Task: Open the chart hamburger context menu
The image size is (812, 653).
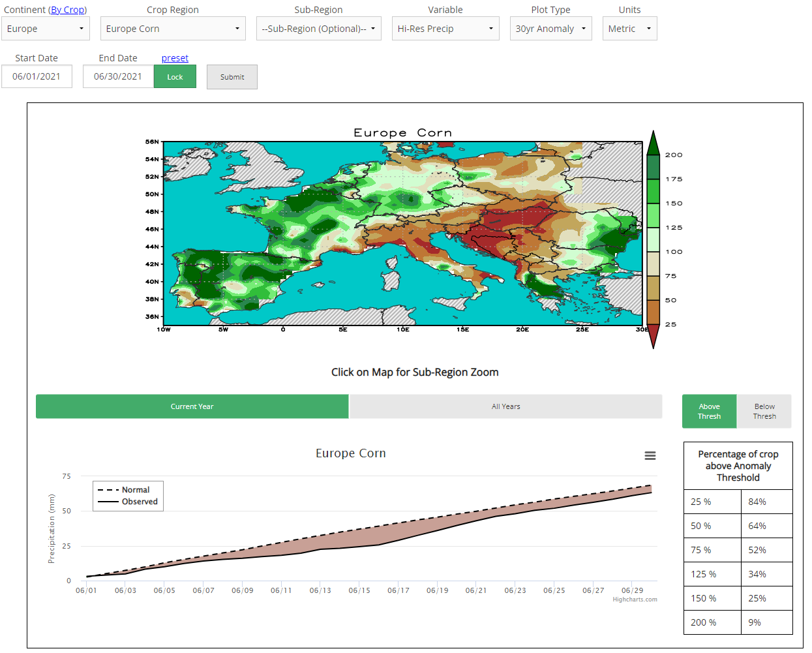Action: point(650,455)
